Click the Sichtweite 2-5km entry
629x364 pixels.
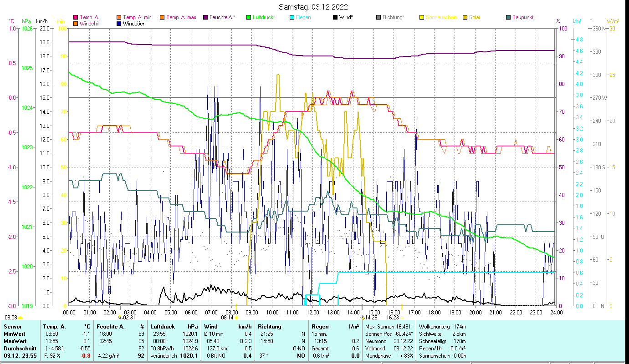(442, 334)
